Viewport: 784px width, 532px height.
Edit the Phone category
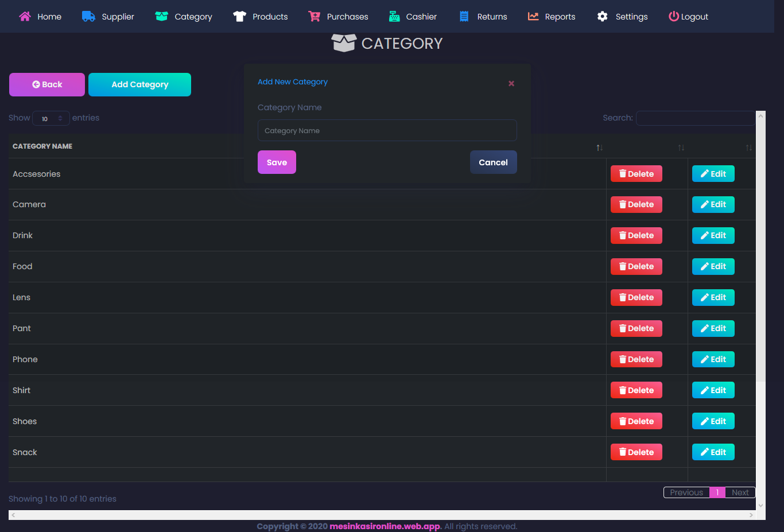(x=713, y=359)
